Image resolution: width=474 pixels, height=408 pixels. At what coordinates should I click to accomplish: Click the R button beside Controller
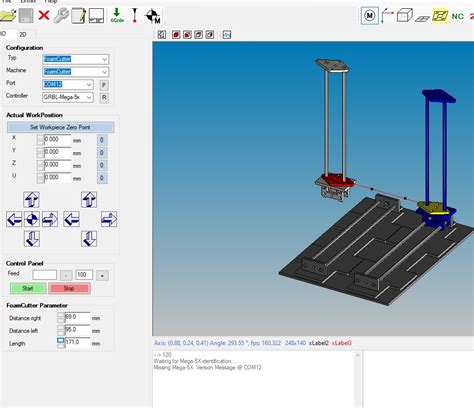[x=104, y=98]
